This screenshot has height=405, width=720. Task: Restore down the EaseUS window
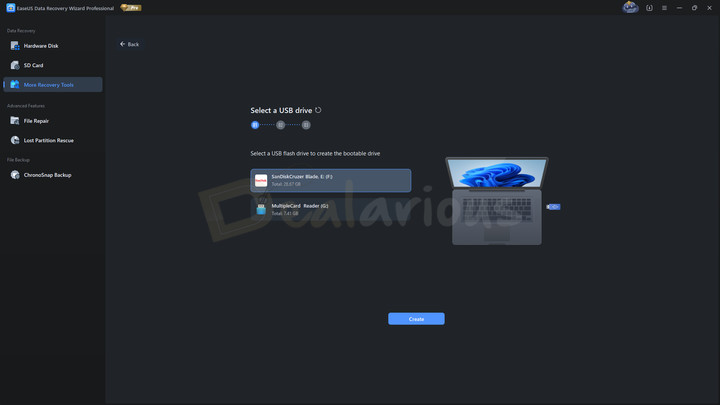[x=694, y=8]
